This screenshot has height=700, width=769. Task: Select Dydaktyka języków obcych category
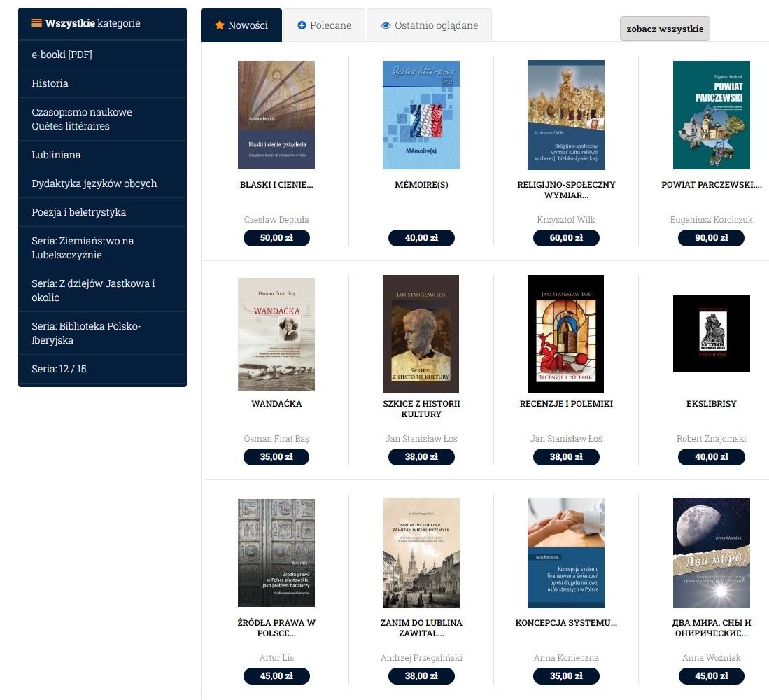[x=102, y=183]
